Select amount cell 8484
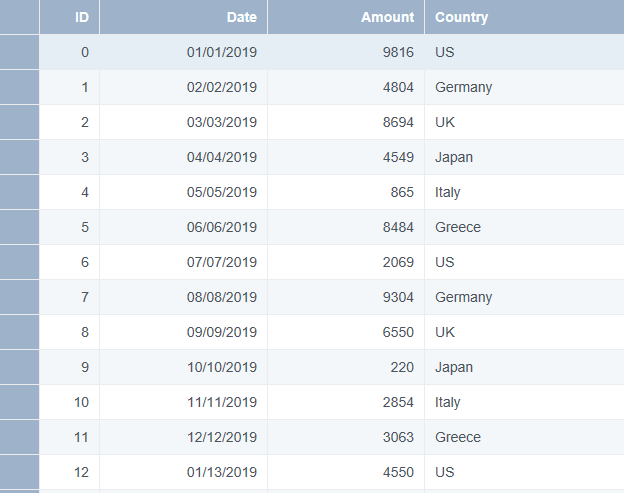Screen dimensions: 624x493 tap(346, 227)
